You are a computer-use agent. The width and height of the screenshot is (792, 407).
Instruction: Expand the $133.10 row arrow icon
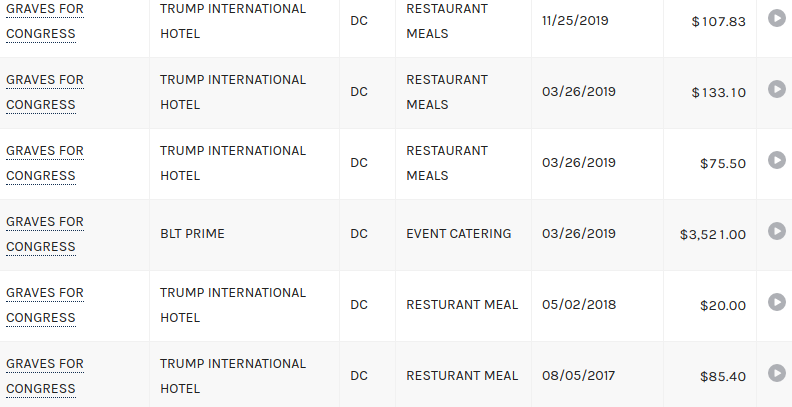coord(776,89)
